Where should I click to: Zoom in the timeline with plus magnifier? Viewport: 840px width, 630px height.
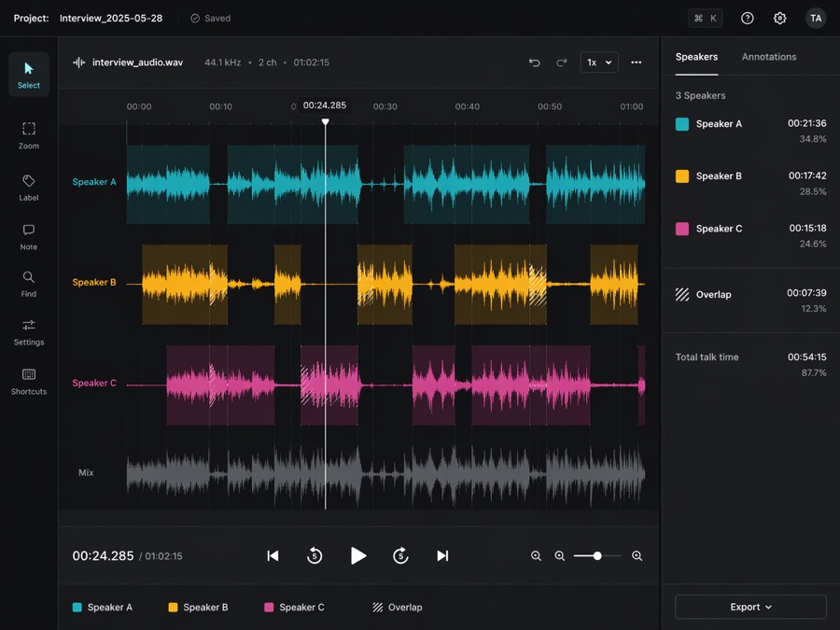click(x=637, y=555)
